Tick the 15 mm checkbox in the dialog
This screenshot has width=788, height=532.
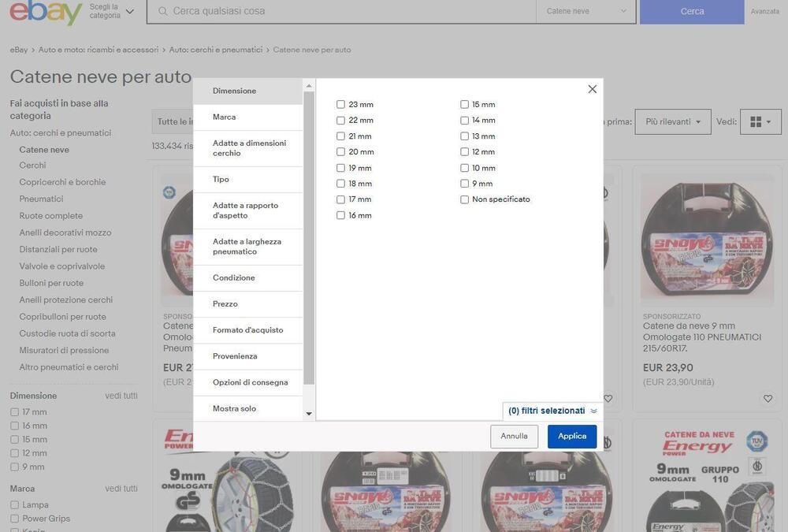pos(464,104)
